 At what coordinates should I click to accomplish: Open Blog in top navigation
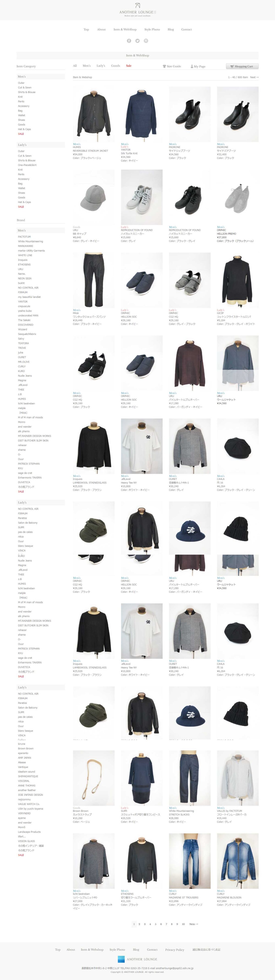[171, 29]
